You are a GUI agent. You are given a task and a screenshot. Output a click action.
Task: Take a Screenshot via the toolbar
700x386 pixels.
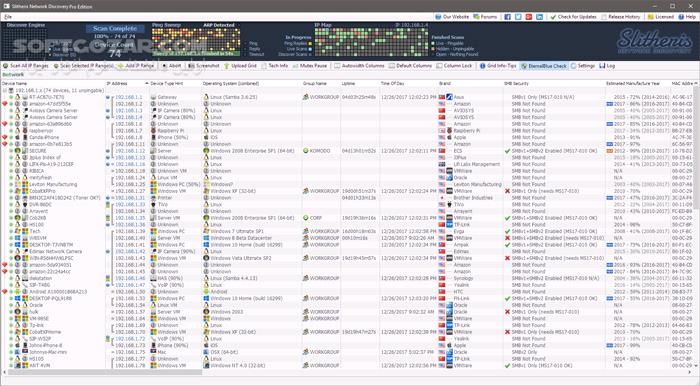click(204, 66)
